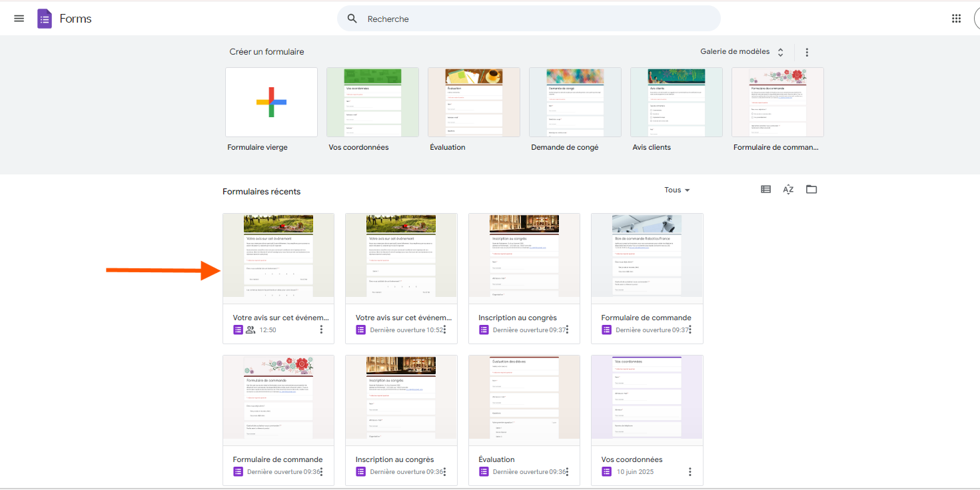Open the Tous owner filter dropdown
Screen dimensions: 980x490
677,190
